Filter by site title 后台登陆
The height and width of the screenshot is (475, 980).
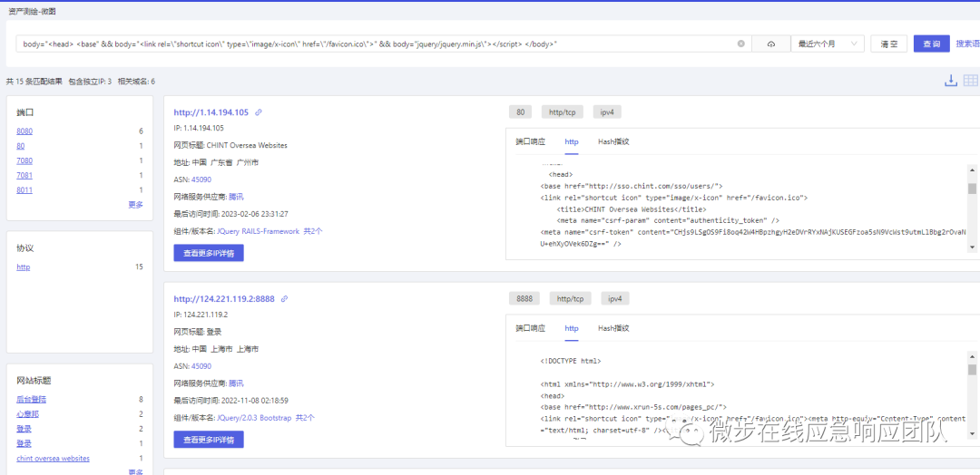[31, 400]
